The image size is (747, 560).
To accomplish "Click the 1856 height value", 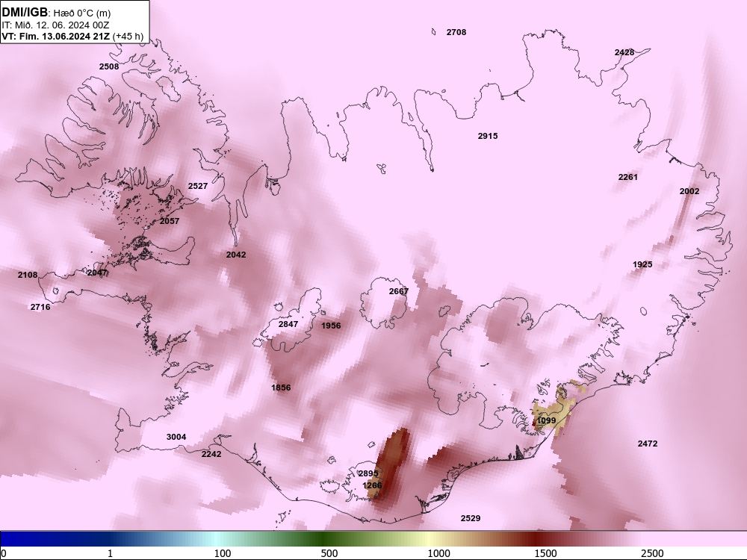I will 281,388.
